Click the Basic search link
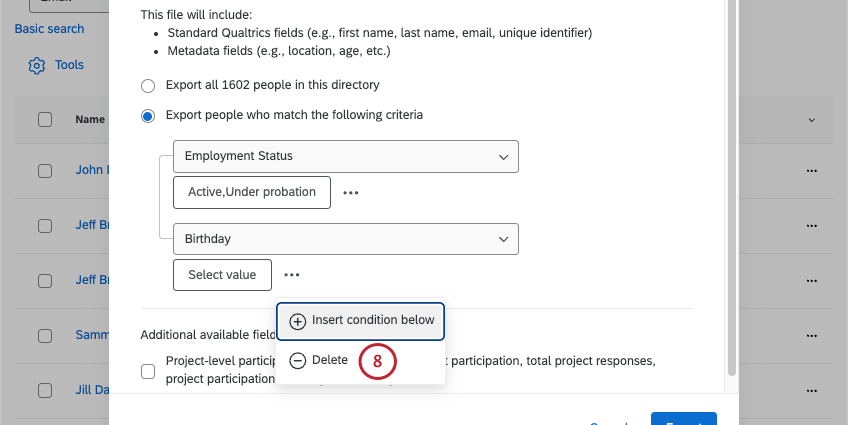Viewport: 848px width, 425px height. [49, 29]
